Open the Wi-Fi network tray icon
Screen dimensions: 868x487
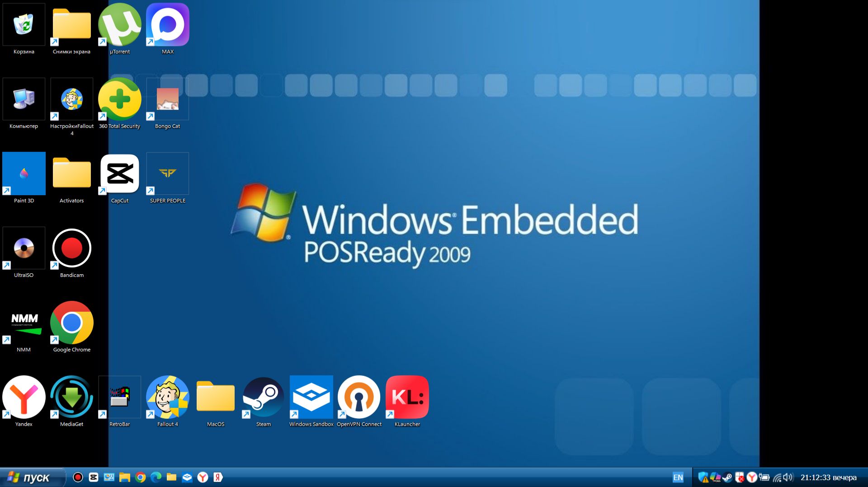(777, 478)
